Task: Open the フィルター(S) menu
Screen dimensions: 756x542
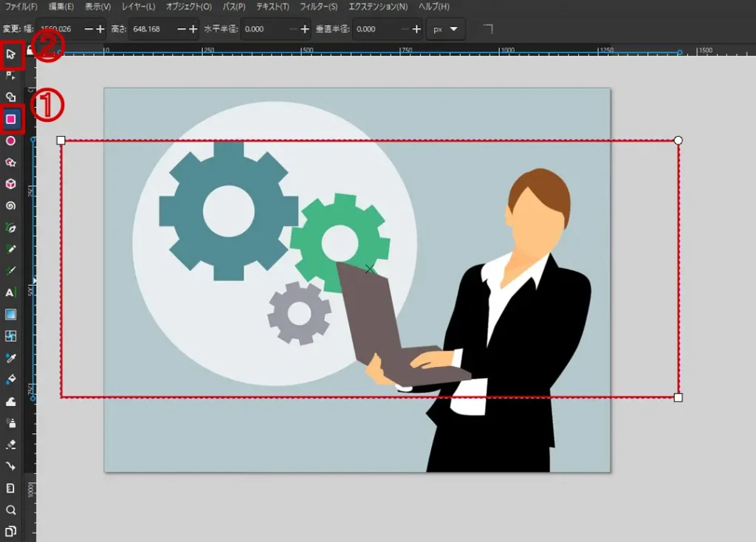Action: tap(318, 7)
